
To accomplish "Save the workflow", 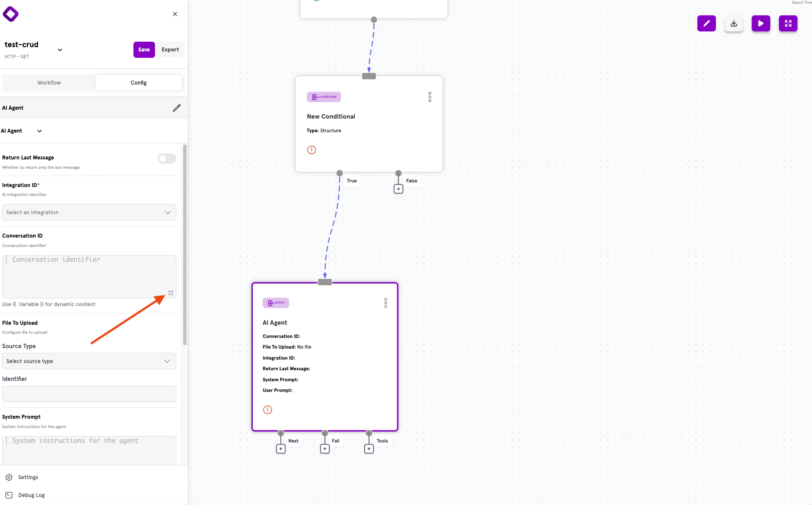I will [144, 50].
